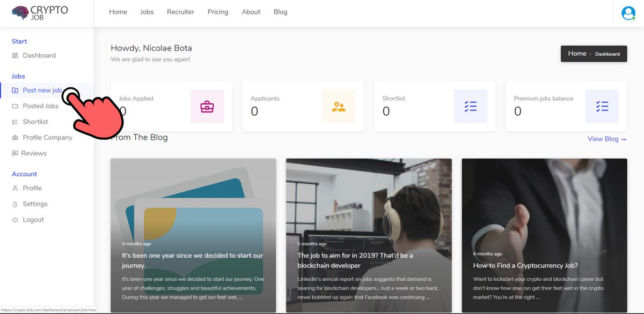Click the Logout power icon
The image size is (644, 314).
15,220
